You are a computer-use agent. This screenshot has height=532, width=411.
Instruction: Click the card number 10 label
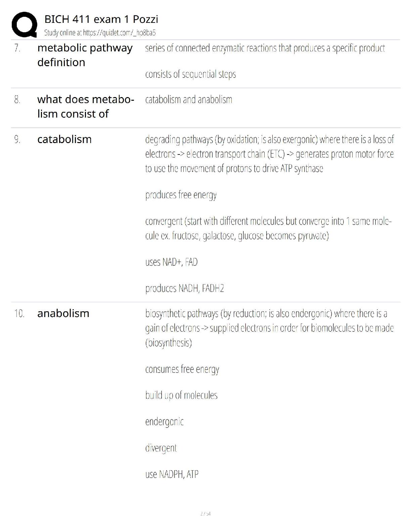(19, 314)
